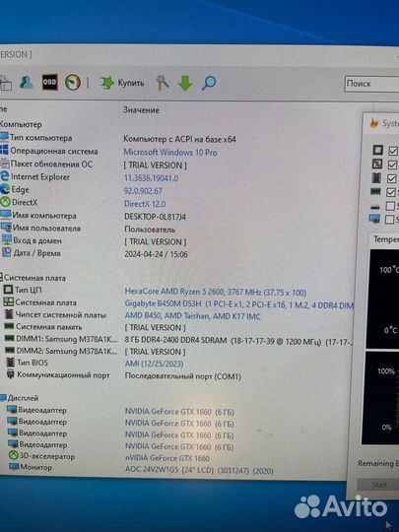Open the AOC 24V2W1G5 monitor link
This screenshot has height=532, width=399.
[199, 470]
